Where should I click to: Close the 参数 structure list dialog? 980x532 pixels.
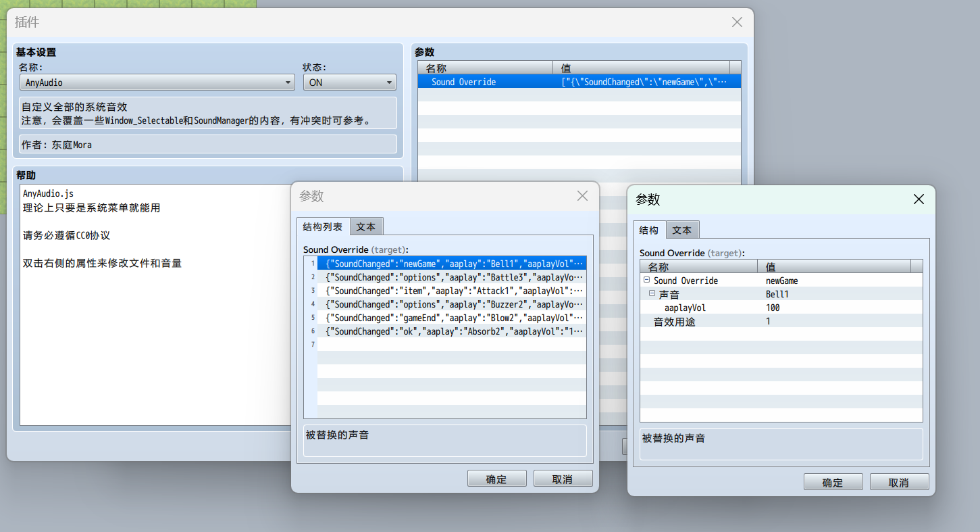[582, 196]
